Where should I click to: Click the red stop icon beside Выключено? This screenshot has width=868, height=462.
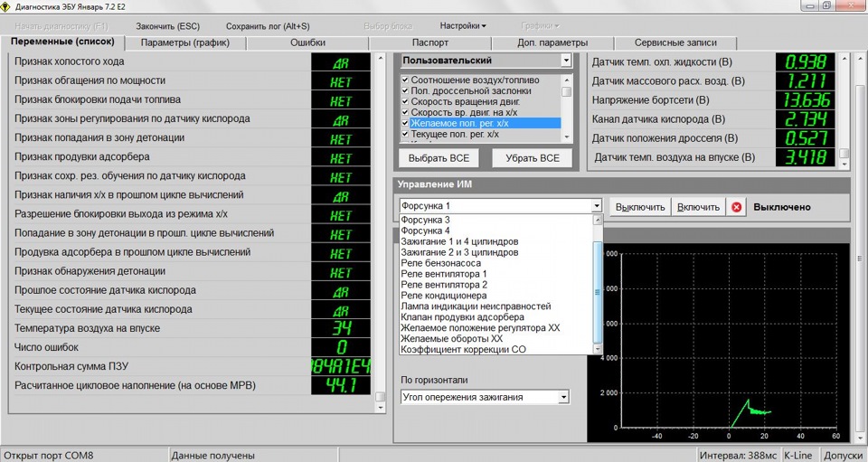click(x=737, y=207)
